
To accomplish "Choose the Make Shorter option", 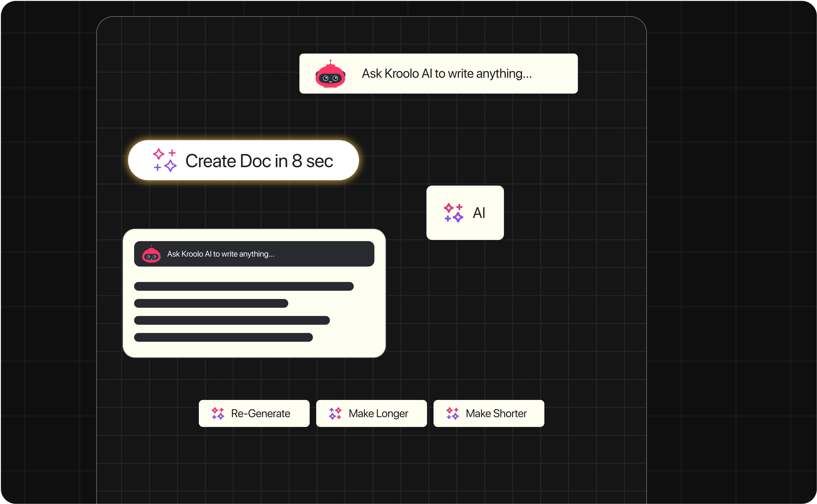I will [x=496, y=413].
